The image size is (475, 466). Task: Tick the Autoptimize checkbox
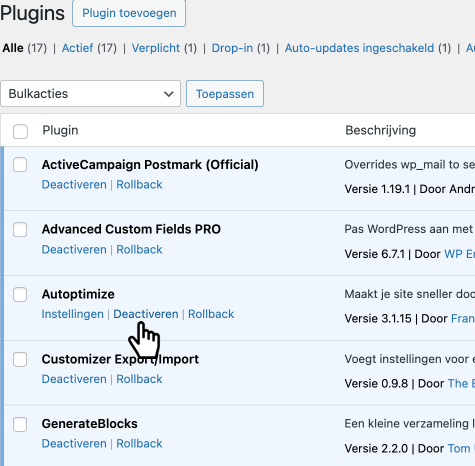20,294
